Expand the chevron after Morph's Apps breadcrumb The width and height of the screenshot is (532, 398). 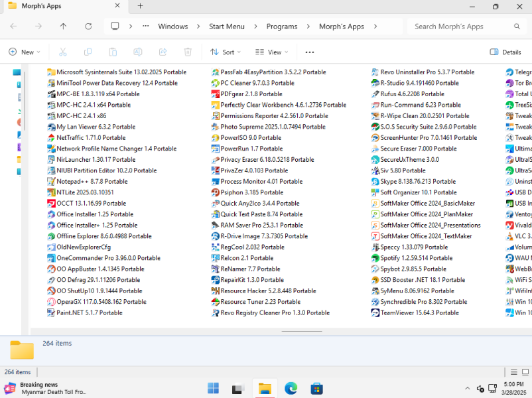[375, 26]
